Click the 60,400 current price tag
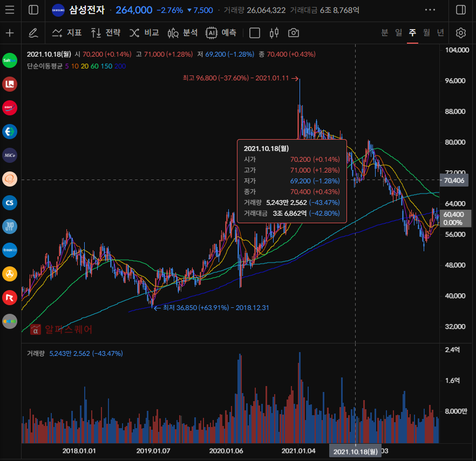 tap(455, 218)
